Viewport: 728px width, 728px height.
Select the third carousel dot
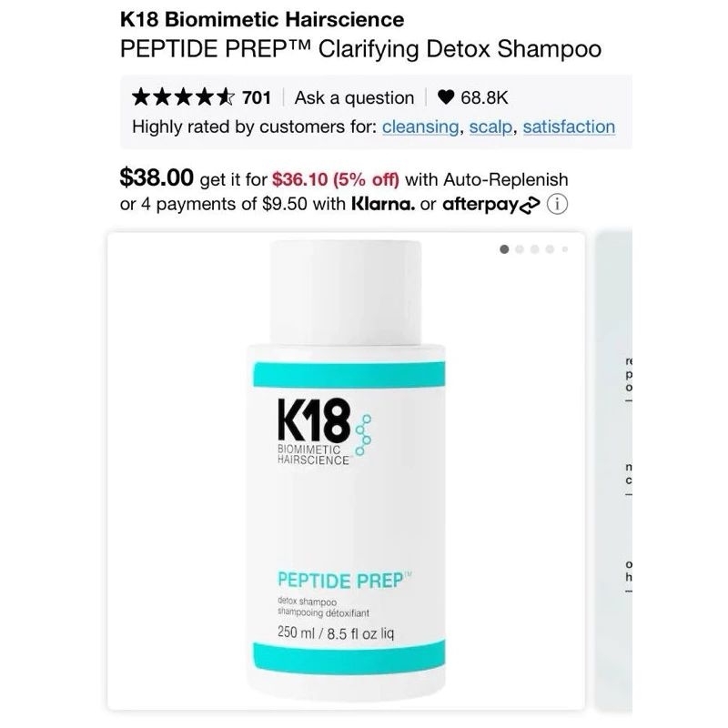point(535,249)
